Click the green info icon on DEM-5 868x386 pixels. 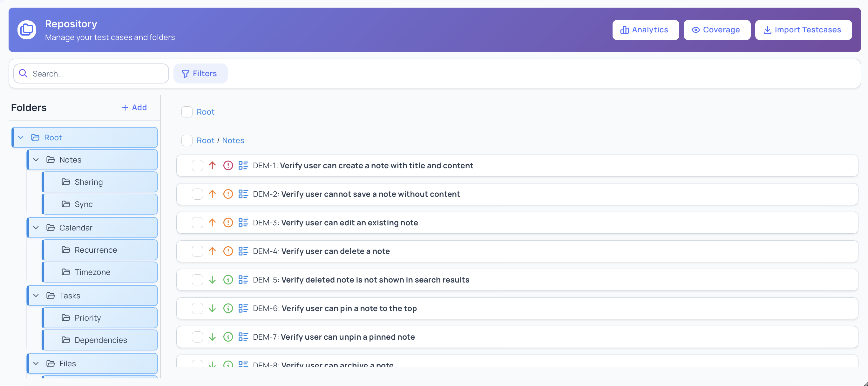[x=228, y=280]
